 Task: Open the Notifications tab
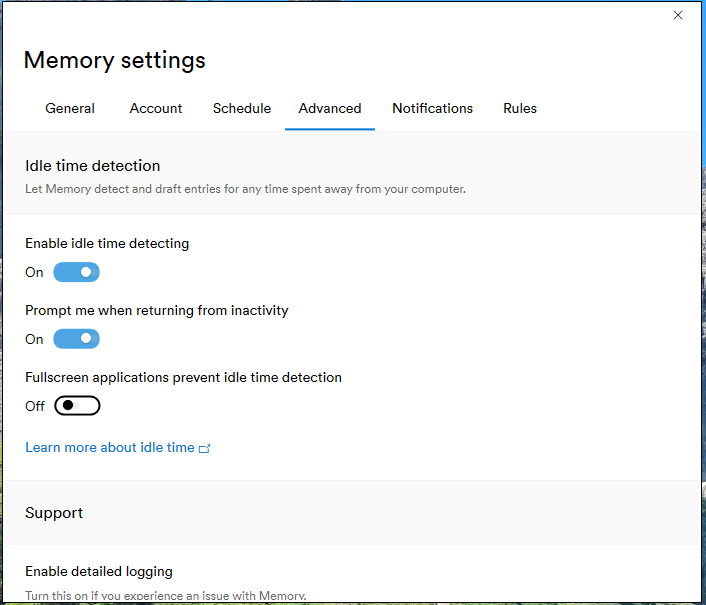coord(432,108)
